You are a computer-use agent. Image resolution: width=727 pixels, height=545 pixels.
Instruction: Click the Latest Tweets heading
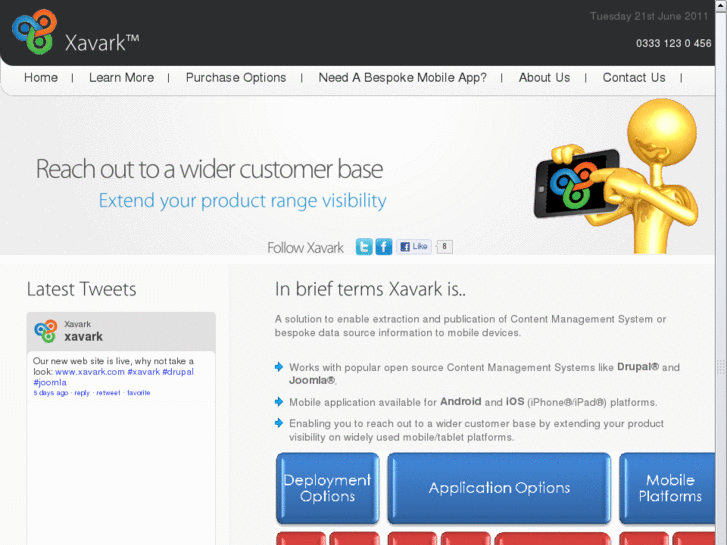tap(82, 289)
